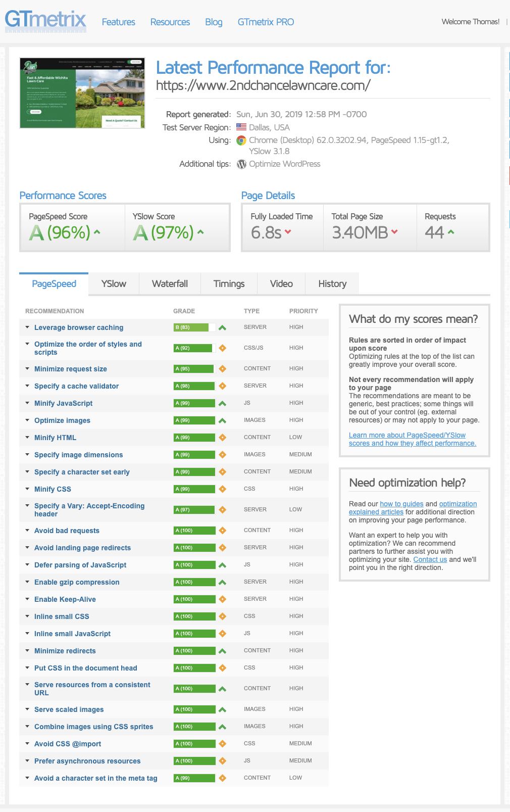Click the 'Contact us' link
The height and width of the screenshot is (812, 510).
click(x=430, y=559)
